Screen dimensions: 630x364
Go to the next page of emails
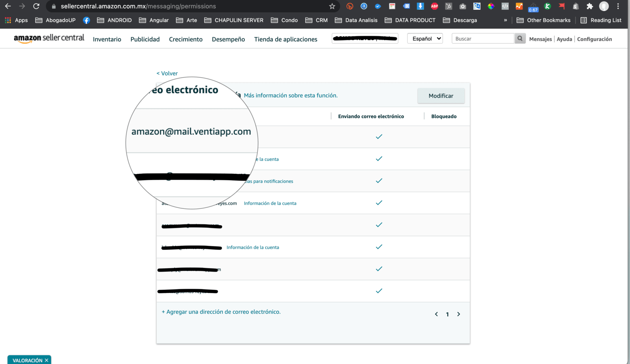(459, 314)
